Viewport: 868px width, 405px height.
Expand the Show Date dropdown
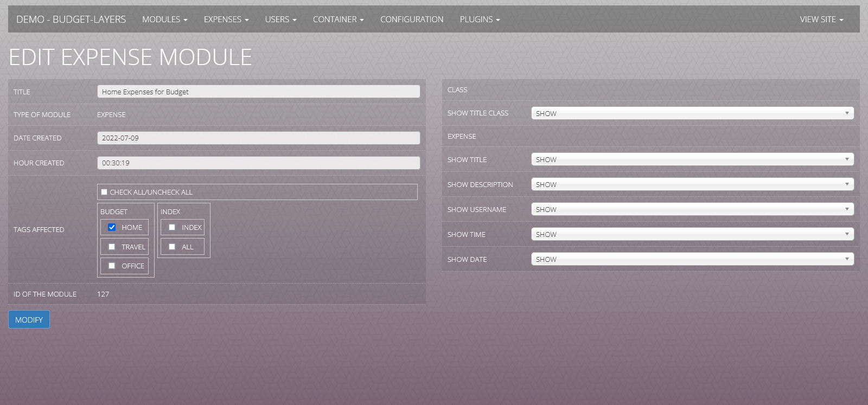point(692,259)
